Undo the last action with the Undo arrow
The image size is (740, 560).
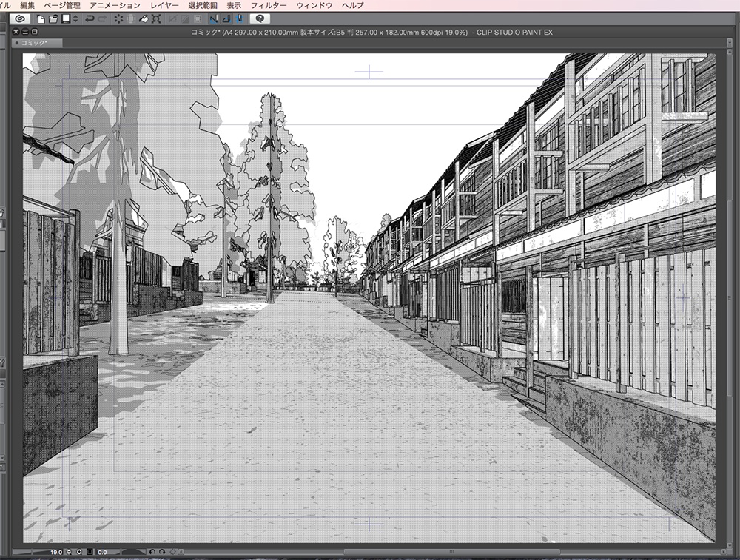89,21
